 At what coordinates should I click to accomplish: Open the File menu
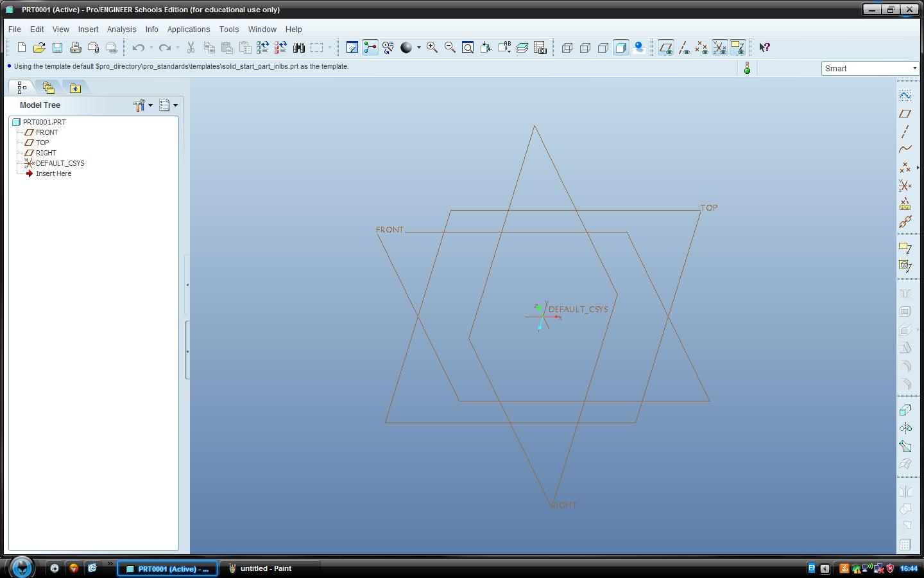pyautogui.click(x=15, y=30)
